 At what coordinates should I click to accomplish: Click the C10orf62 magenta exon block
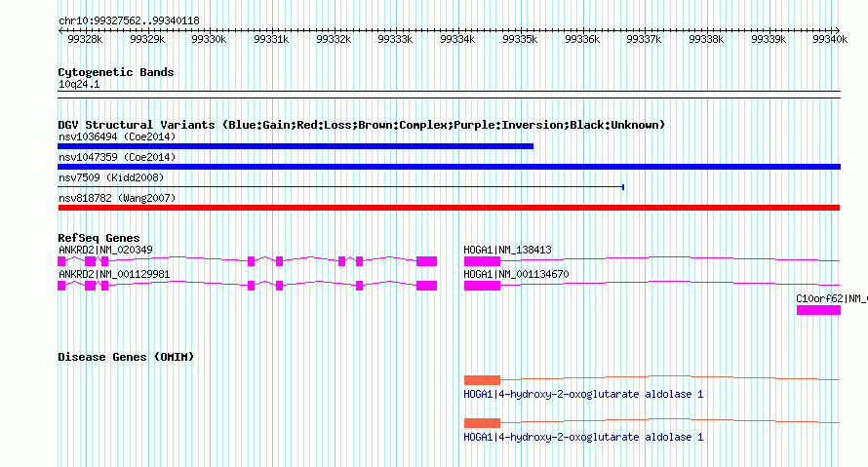click(818, 310)
